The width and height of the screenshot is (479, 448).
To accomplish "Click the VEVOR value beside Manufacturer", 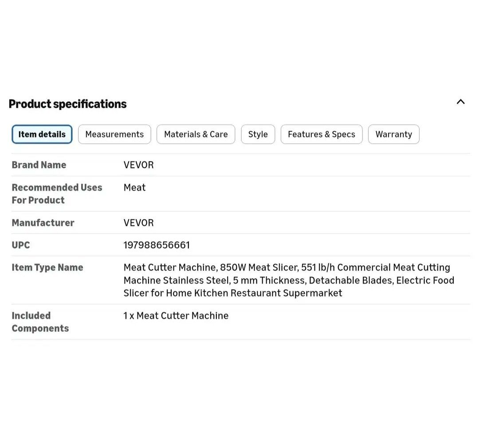I will point(138,223).
